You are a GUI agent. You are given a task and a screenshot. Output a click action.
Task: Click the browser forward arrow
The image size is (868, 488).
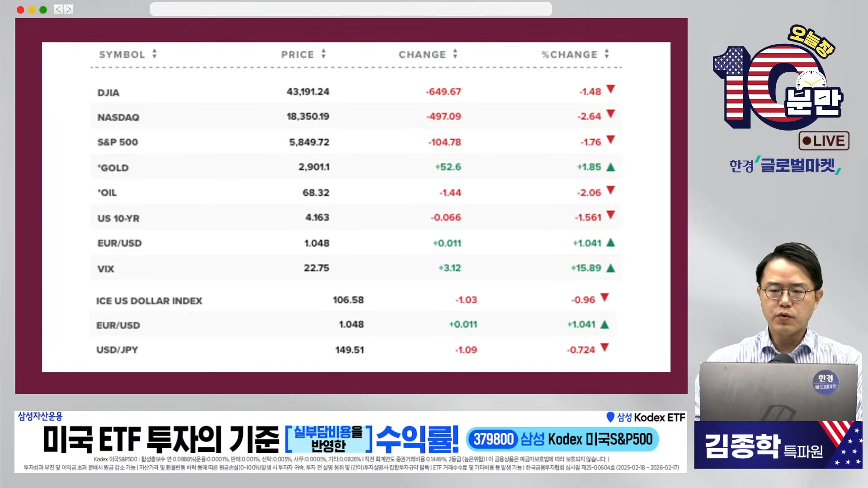(x=68, y=9)
